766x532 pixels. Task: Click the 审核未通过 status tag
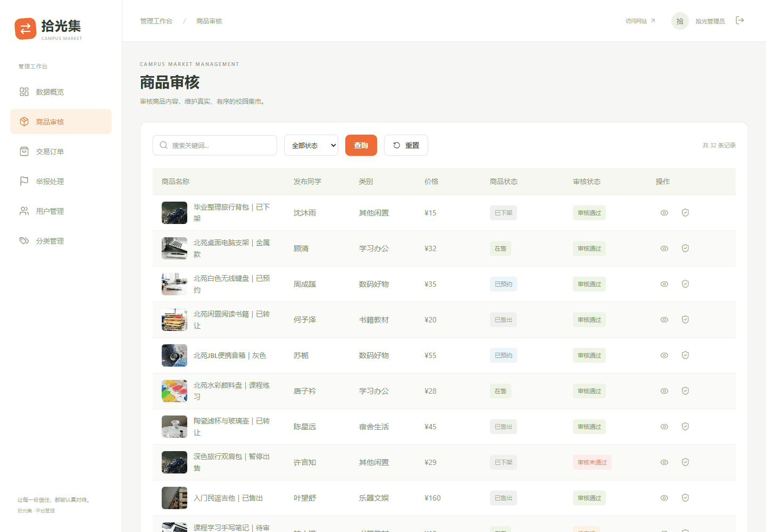pyautogui.click(x=592, y=462)
